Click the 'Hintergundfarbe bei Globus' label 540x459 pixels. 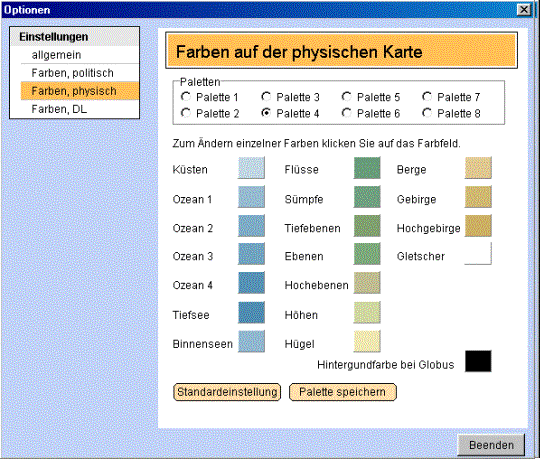coord(386,365)
